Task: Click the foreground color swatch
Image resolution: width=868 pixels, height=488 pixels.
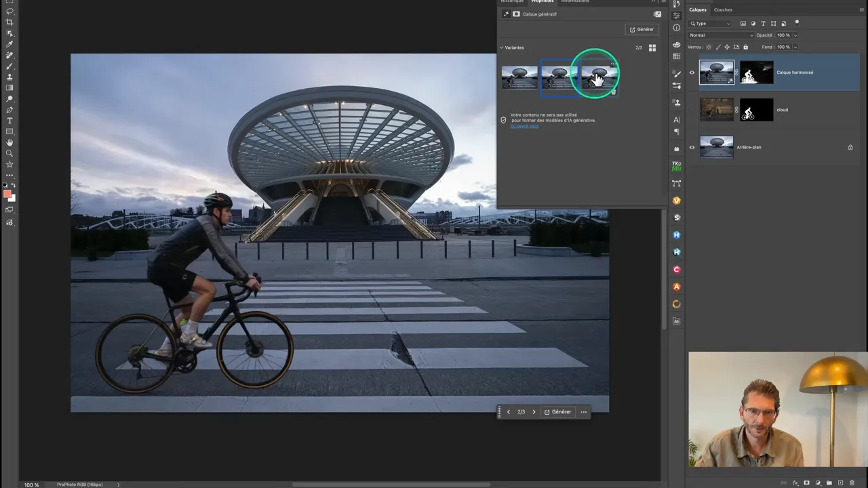Action: click(x=7, y=195)
